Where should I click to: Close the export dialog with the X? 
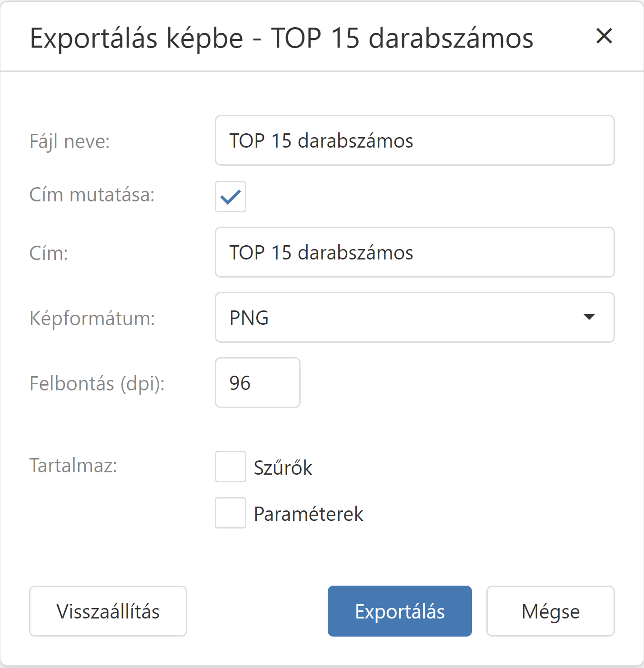click(x=604, y=36)
